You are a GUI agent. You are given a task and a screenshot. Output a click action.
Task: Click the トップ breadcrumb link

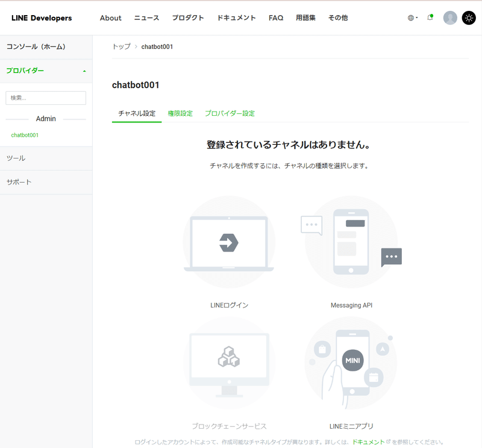122,46
